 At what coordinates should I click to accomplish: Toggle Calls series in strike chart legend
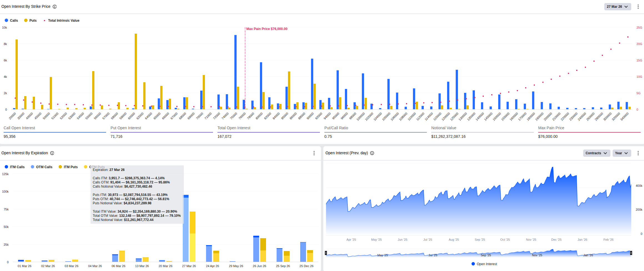(11, 21)
